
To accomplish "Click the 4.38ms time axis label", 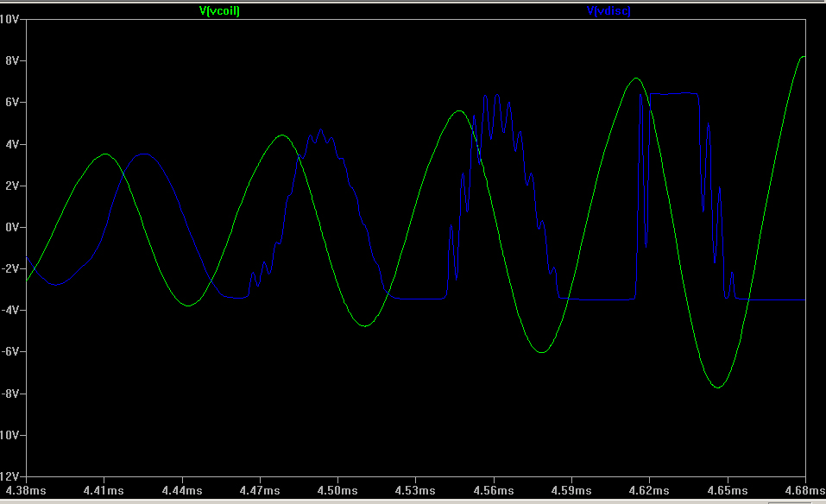I will pos(26,490).
